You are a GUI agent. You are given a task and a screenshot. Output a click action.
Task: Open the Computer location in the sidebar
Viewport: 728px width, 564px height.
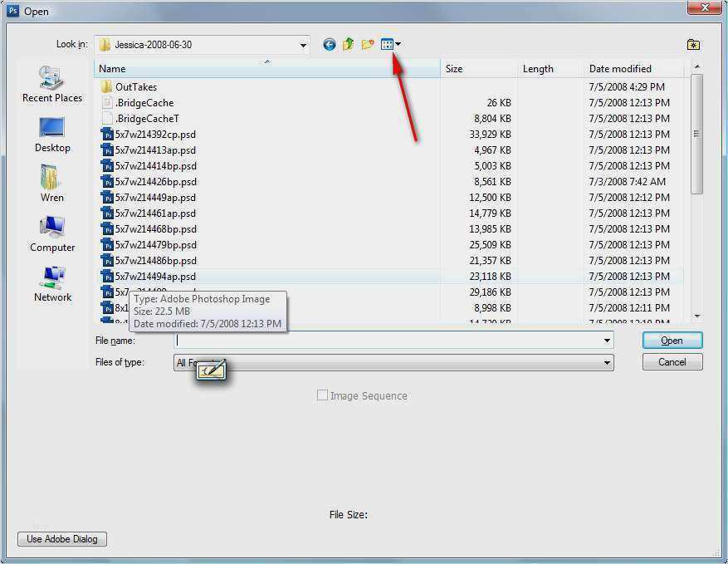click(52, 234)
